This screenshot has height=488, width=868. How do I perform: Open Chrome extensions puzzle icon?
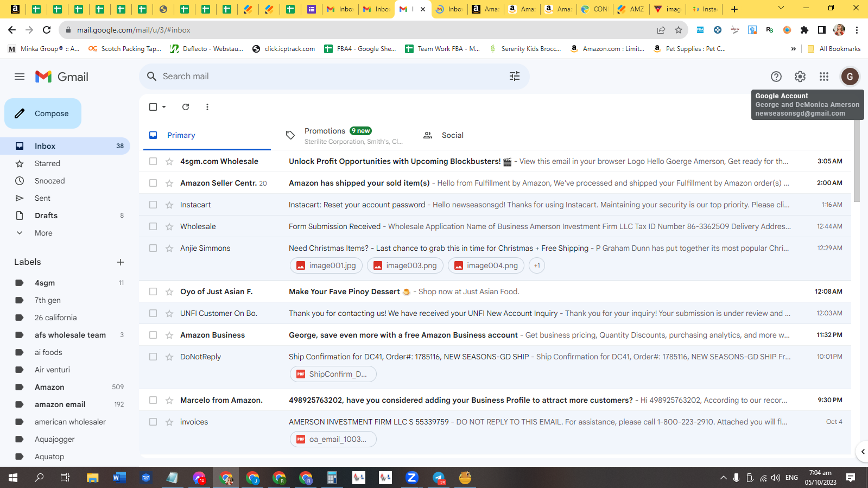coord(804,30)
